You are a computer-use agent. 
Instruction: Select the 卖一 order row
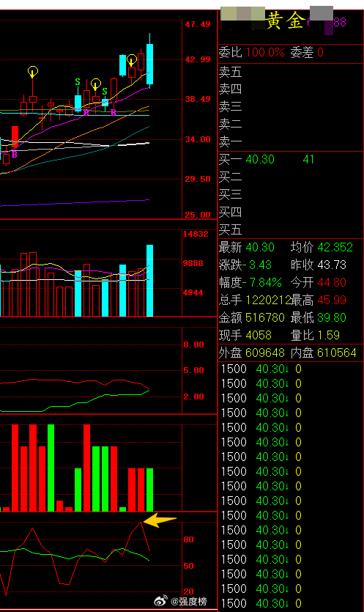291,141
